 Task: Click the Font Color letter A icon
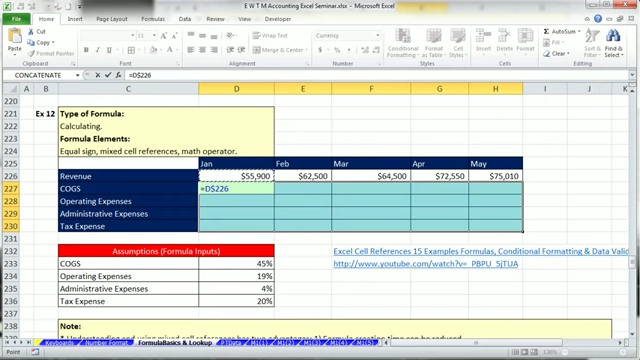click(170, 50)
